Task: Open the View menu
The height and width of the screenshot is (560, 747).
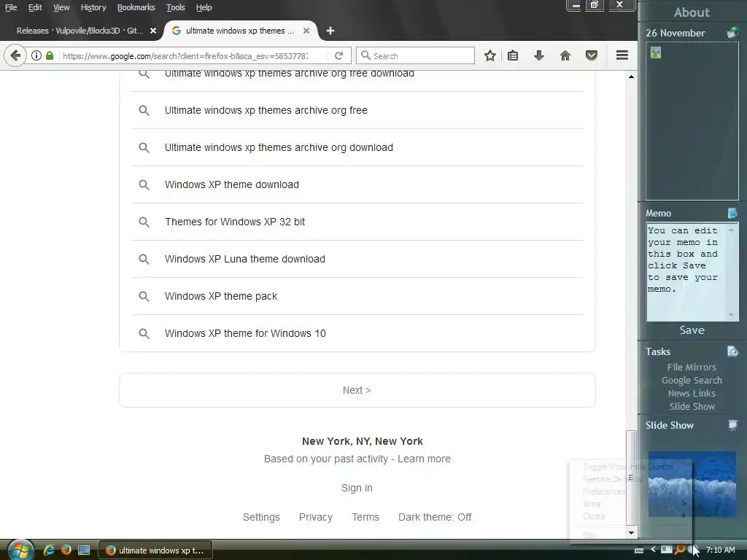Action: (61, 7)
